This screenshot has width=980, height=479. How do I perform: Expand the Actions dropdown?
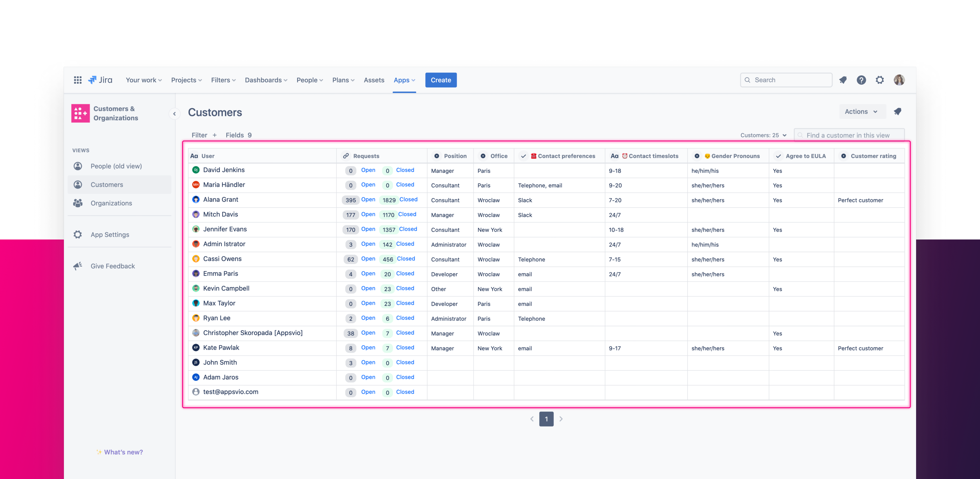861,111
